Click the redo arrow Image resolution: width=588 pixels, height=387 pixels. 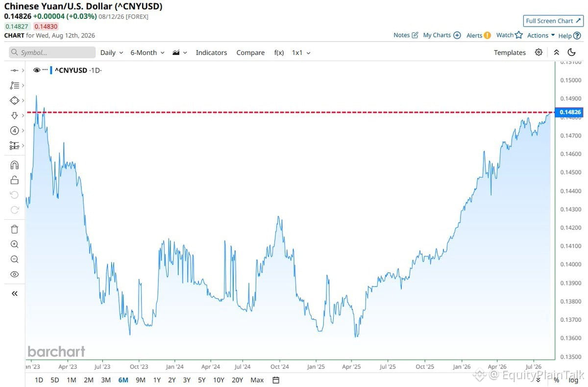[x=14, y=210]
